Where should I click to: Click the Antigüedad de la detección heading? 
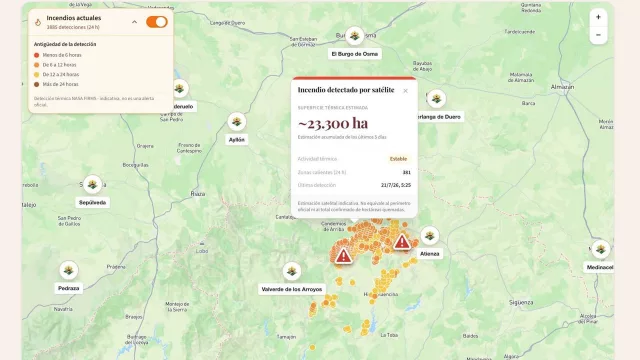coord(65,44)
